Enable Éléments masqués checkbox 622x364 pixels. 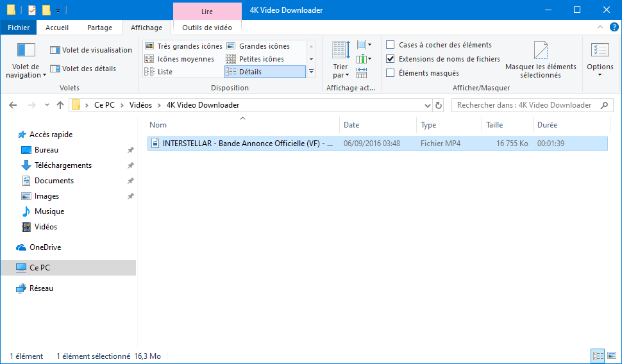point(391,73)
